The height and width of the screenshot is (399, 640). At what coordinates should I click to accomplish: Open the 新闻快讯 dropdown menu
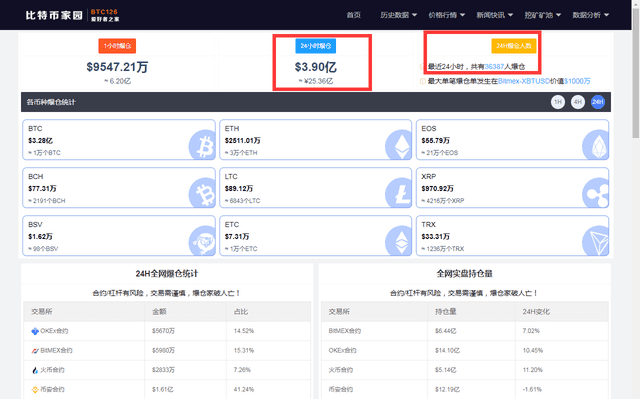(x=494, y=15)
